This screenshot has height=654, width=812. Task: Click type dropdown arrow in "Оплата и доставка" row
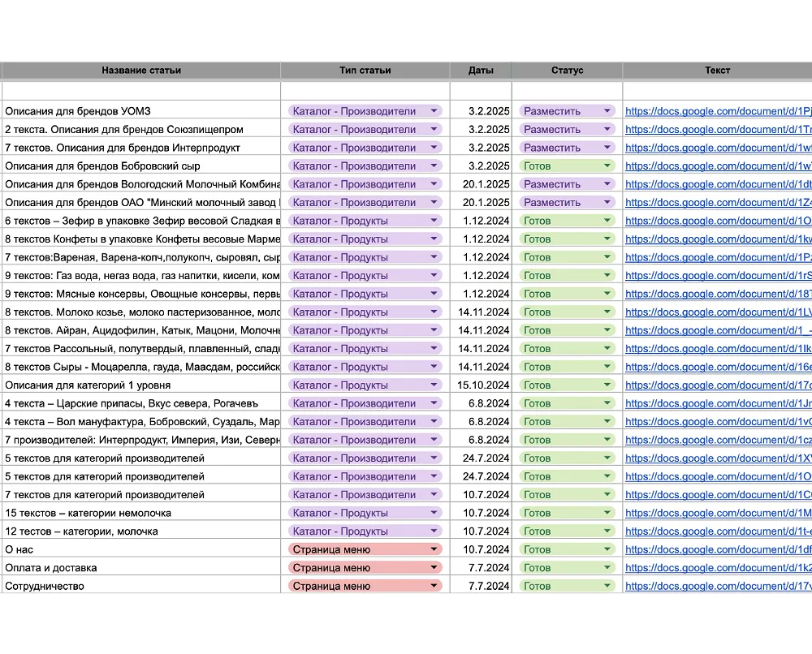(x=434, y=567)
